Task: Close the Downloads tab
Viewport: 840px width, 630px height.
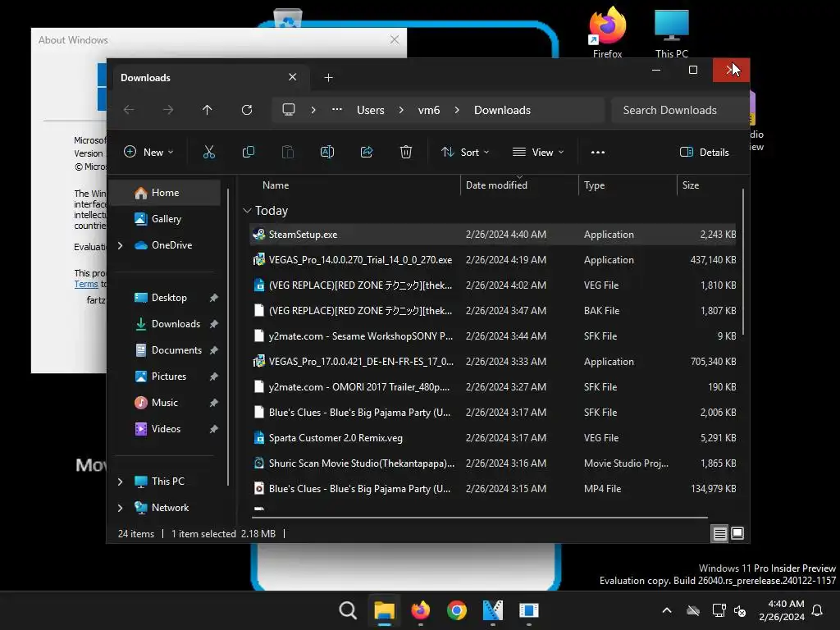Action: (293, 77)
